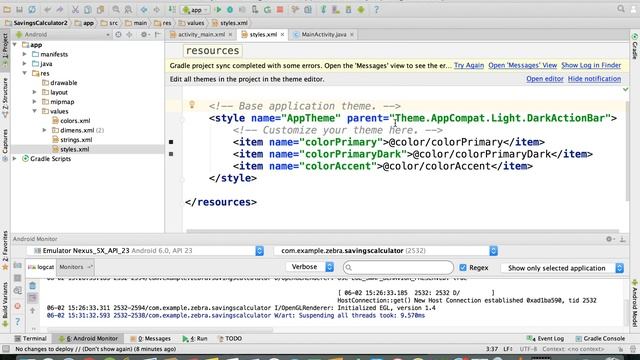640x360 pixels.
Task: Click the red terminate application icon in Android Monitor
Action: [18, 306]
